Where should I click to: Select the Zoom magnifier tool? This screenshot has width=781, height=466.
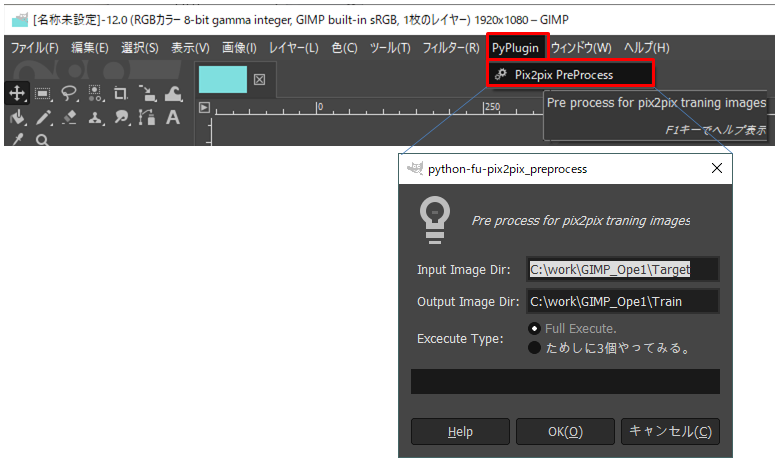[43, 140]
